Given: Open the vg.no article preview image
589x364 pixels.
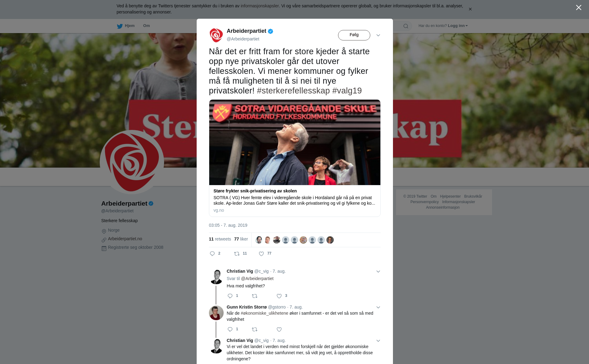Looking at the screenshot, I should [x=295, y=142].
